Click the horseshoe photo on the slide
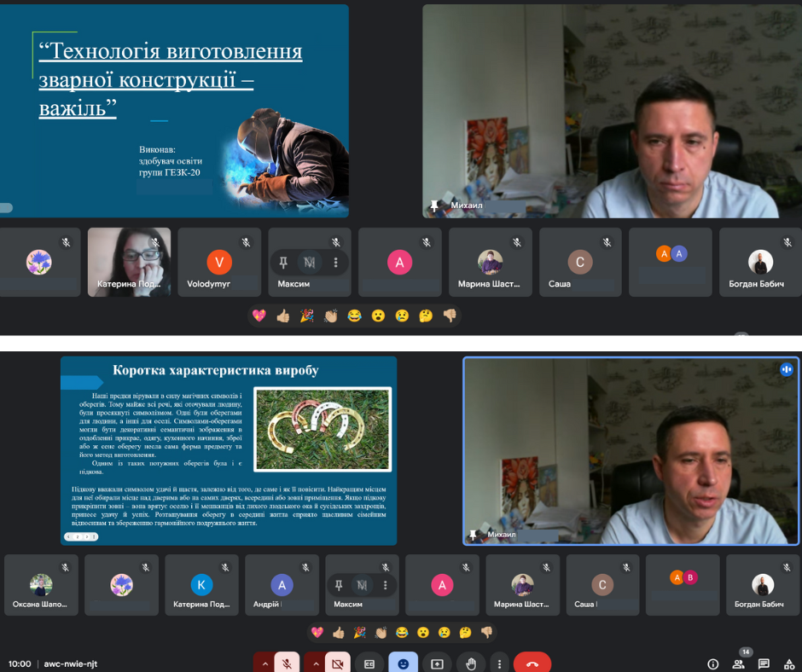 323,429
